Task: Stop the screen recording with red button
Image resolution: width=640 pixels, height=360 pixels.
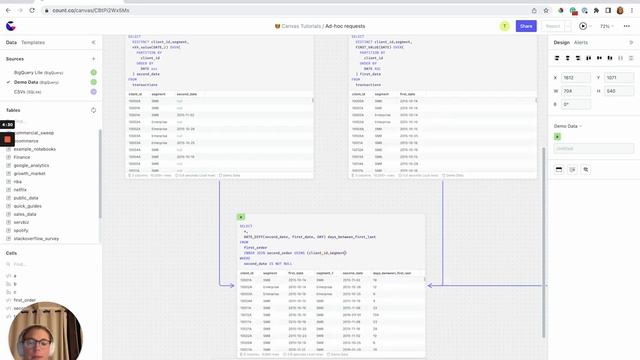Action: [x=7, y=140]
